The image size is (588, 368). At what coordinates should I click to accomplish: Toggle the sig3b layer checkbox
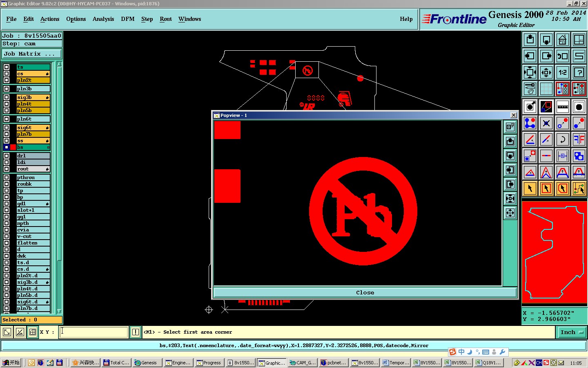point(7,97)
